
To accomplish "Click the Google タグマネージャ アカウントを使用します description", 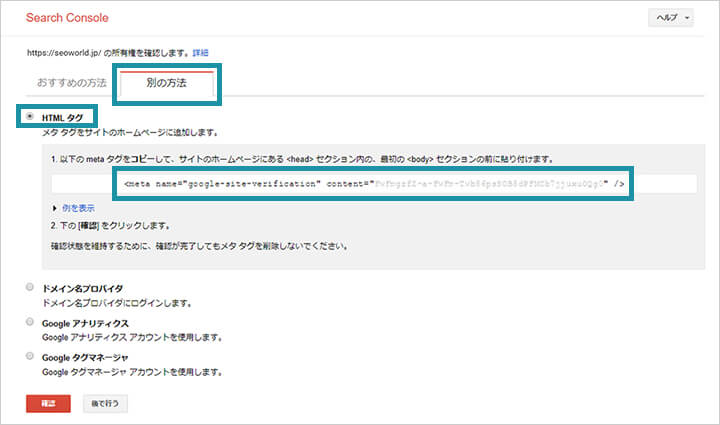I will [x=132, y=372].
